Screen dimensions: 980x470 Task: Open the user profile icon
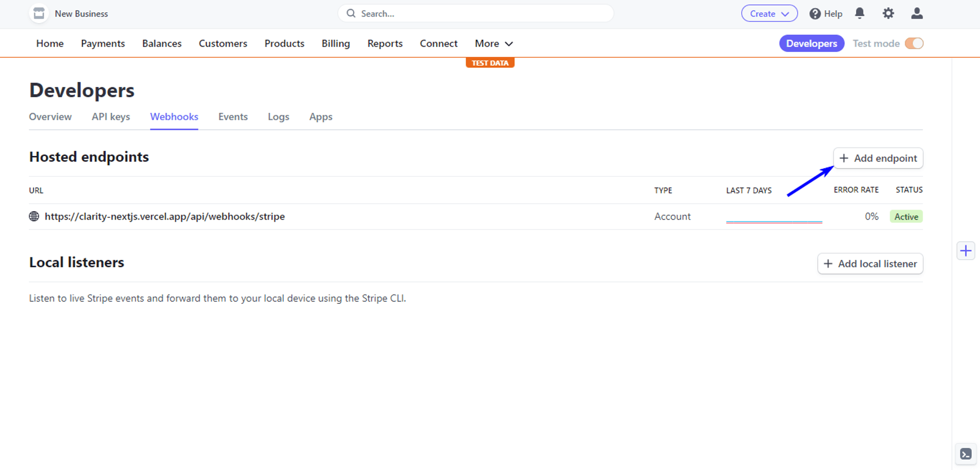coord(917,14)
